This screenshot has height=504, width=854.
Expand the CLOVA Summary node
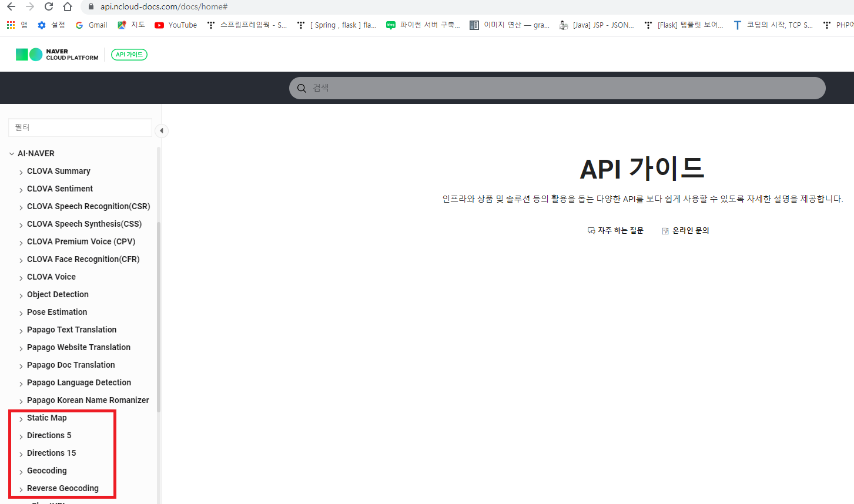(x=21, y=172)
